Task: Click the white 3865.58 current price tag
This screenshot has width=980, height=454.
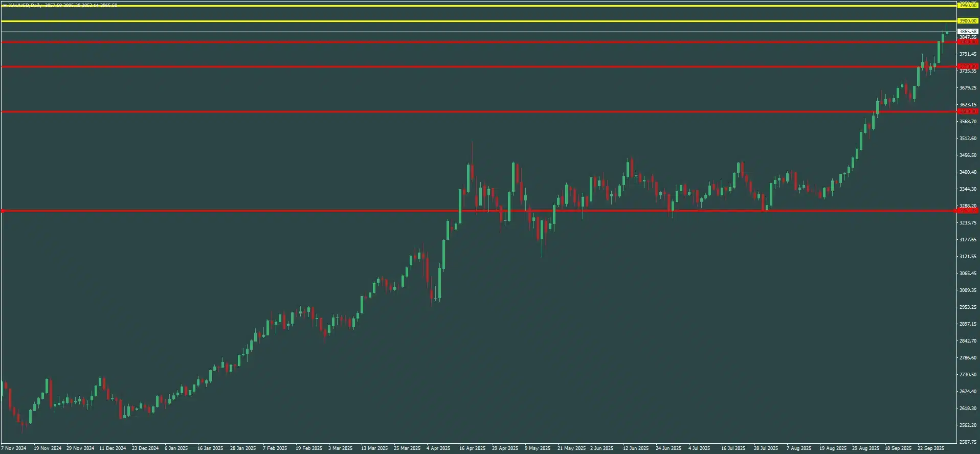Action: point(967,32)
